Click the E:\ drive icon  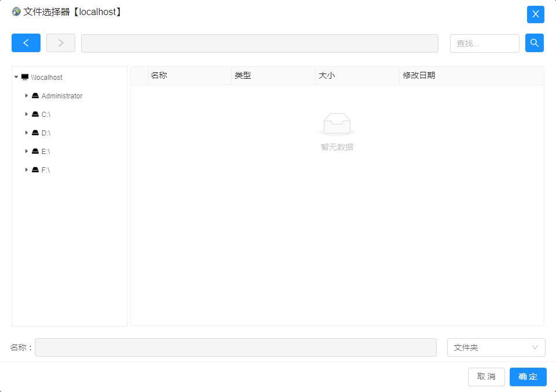click(35, 152)
